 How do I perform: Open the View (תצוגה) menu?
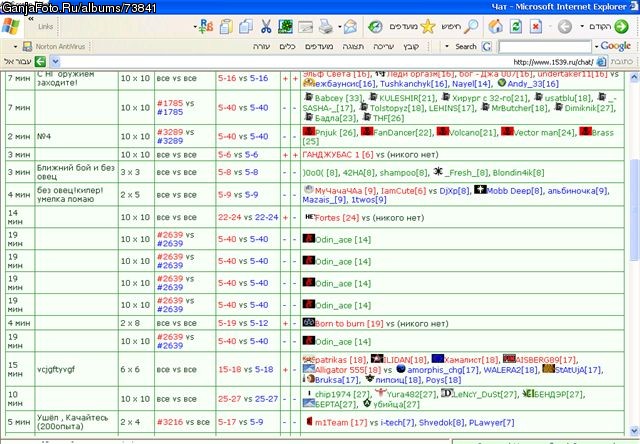point(353,47)
